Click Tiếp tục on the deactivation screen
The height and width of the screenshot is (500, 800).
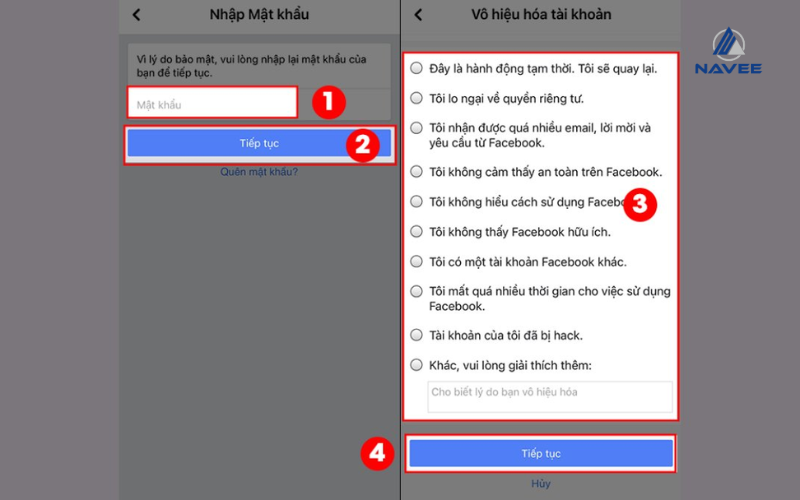click(x=541, y=453)
